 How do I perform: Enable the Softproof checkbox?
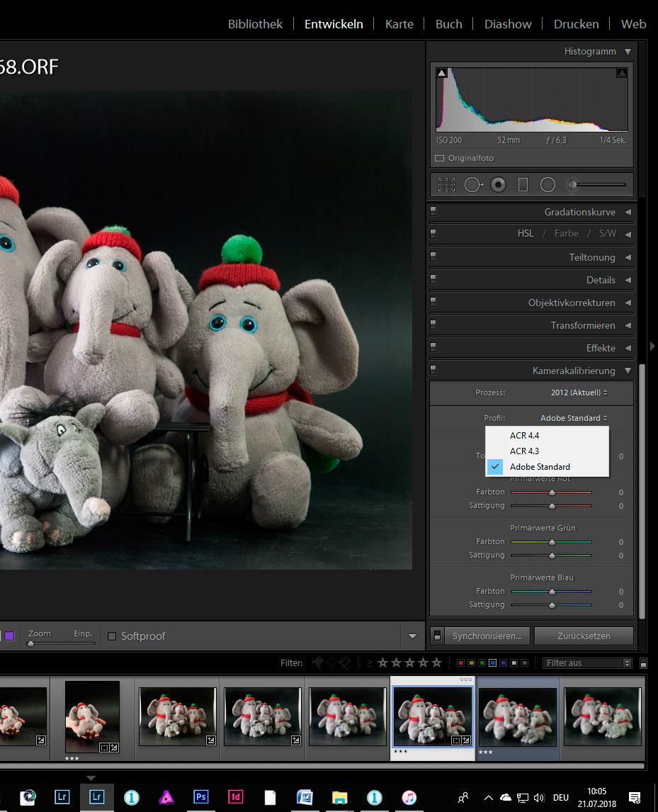click(x=112, y=636)
